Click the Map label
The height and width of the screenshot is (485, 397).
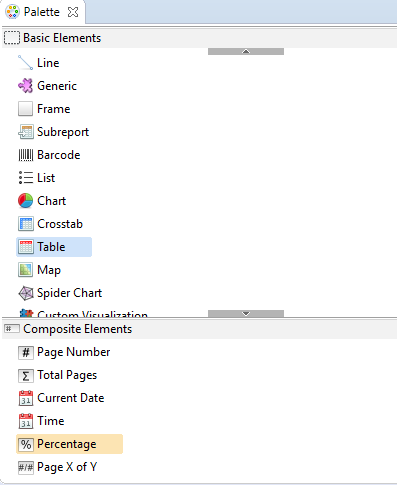[49, 270]
